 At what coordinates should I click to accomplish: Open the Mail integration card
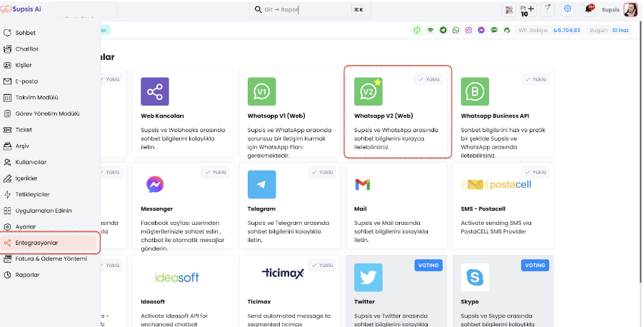396,206
